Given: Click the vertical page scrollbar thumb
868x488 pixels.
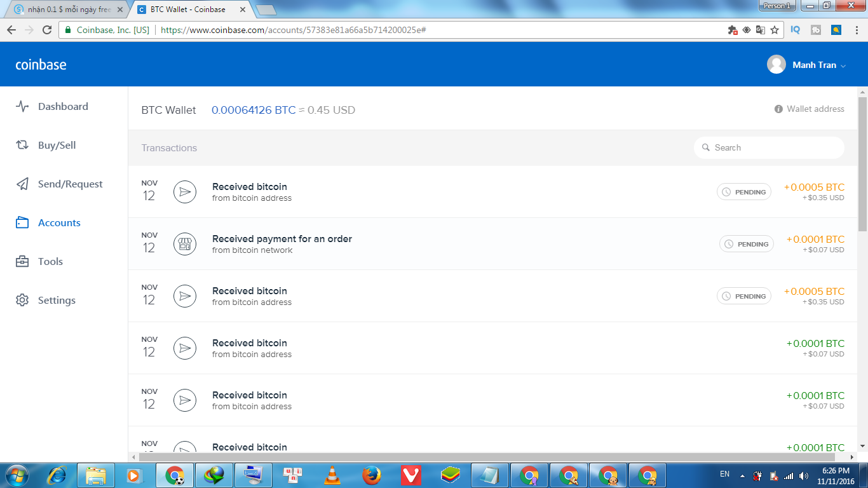Looking at the screenshot, I should click(x=862, y=164).
